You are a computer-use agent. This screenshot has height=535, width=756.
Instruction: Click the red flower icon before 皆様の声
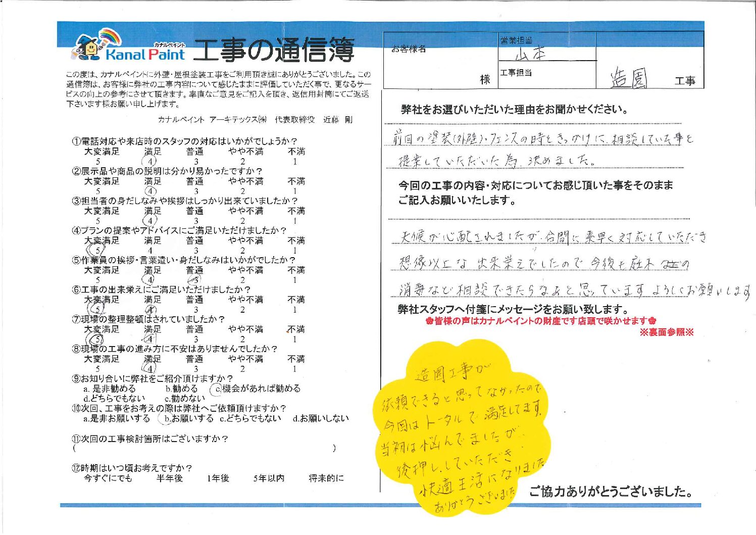point(429,321)
